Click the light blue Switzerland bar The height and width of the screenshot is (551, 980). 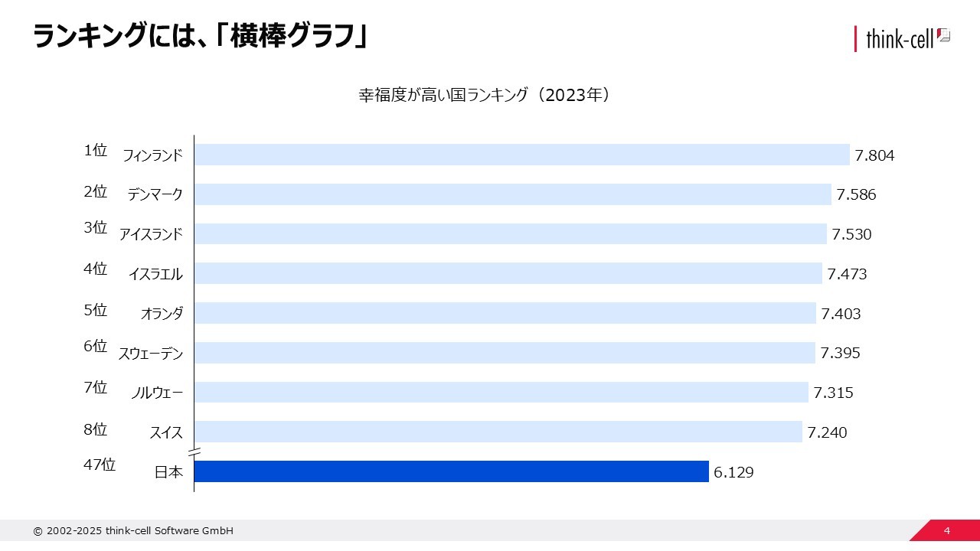498,432
